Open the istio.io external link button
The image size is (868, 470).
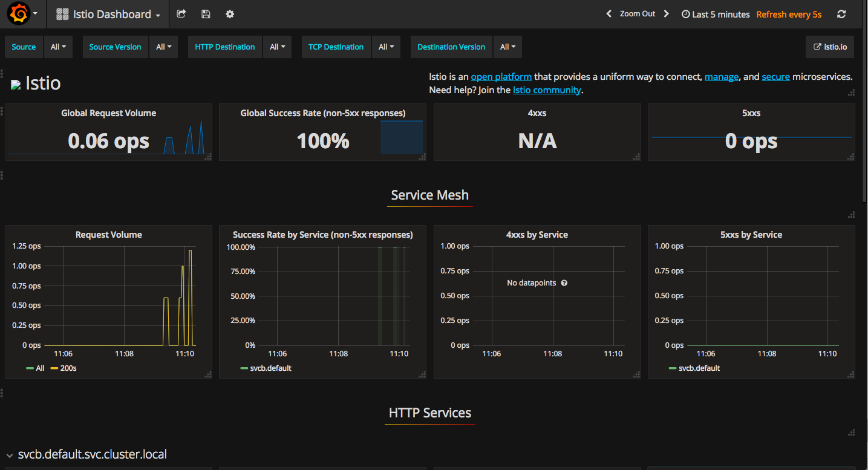[x=830, y=47]
